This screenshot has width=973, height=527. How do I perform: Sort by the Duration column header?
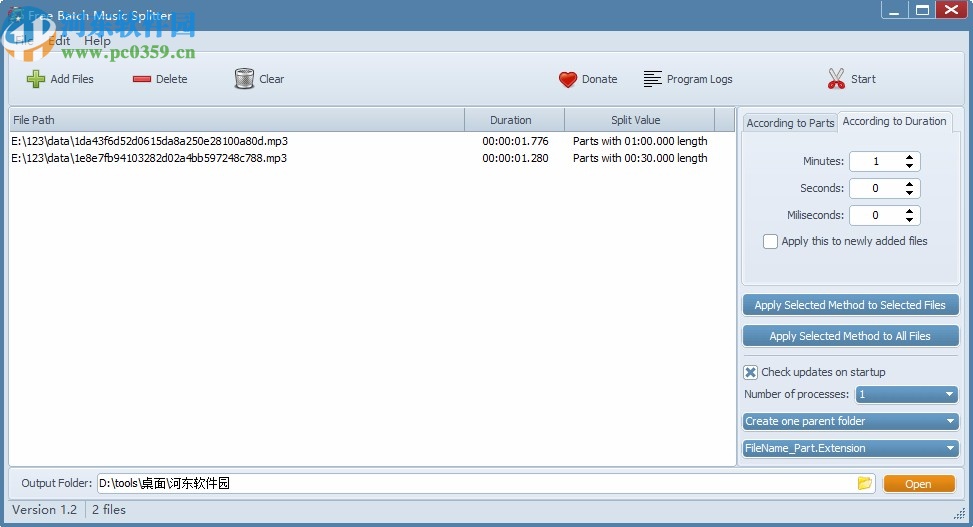pos(514,120)
